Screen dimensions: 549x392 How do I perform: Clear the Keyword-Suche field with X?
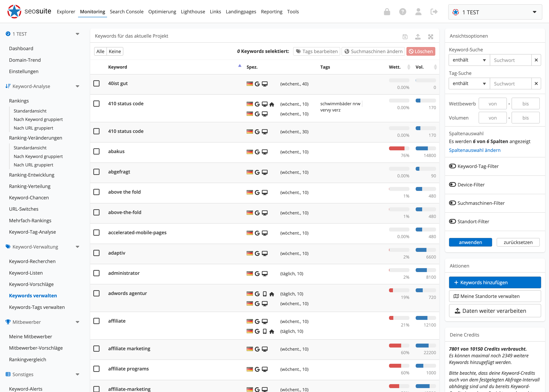(x=536, y=60)
